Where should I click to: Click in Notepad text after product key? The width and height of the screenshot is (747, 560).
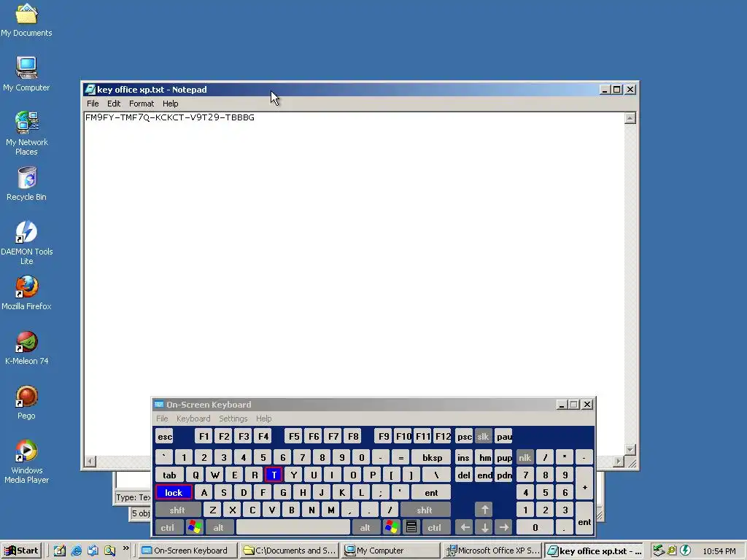[255, 117]
